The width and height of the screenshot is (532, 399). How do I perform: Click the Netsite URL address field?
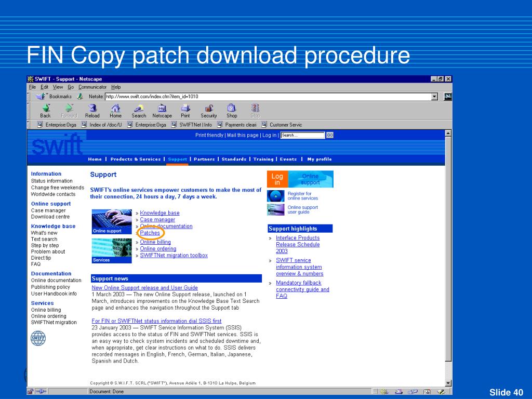click(268, 97)
